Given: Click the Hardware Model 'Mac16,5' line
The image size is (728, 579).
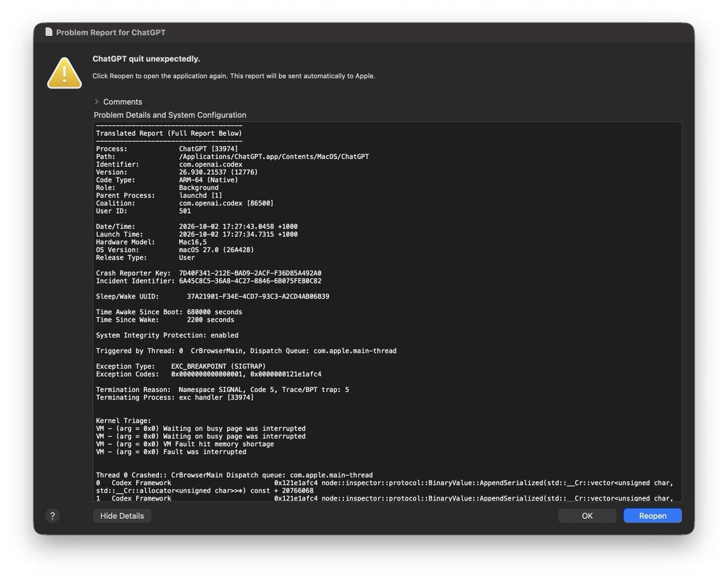Looking at the screenshot, I should coord(151,242).
